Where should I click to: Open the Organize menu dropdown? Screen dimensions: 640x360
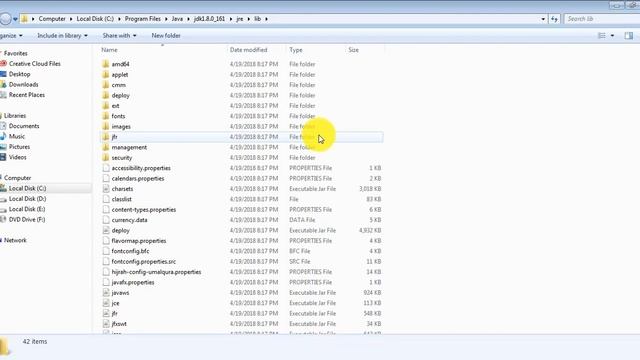click(x=11, y=36)
